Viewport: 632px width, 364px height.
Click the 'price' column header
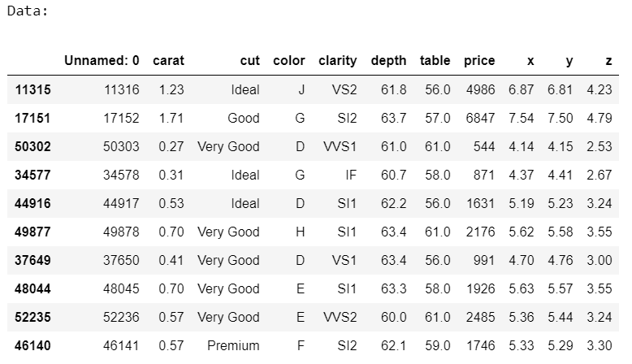pos(479,61)
